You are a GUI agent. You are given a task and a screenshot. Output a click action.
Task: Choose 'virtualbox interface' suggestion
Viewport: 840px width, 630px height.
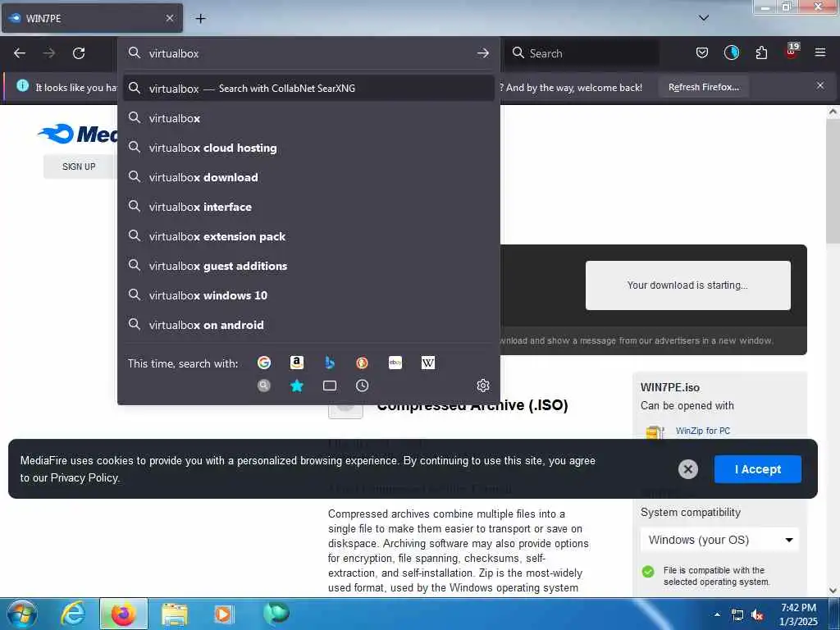(x=308, y=206)
